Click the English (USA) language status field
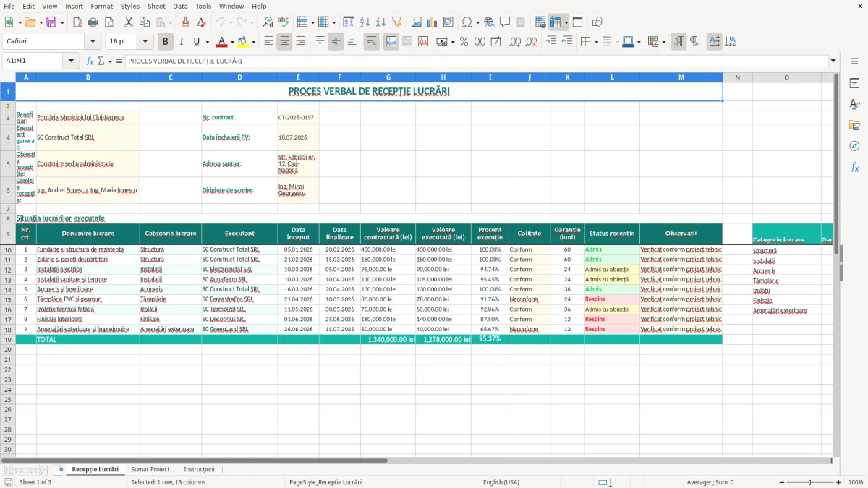This screenshot has height=488, width=868. [501, 482]
